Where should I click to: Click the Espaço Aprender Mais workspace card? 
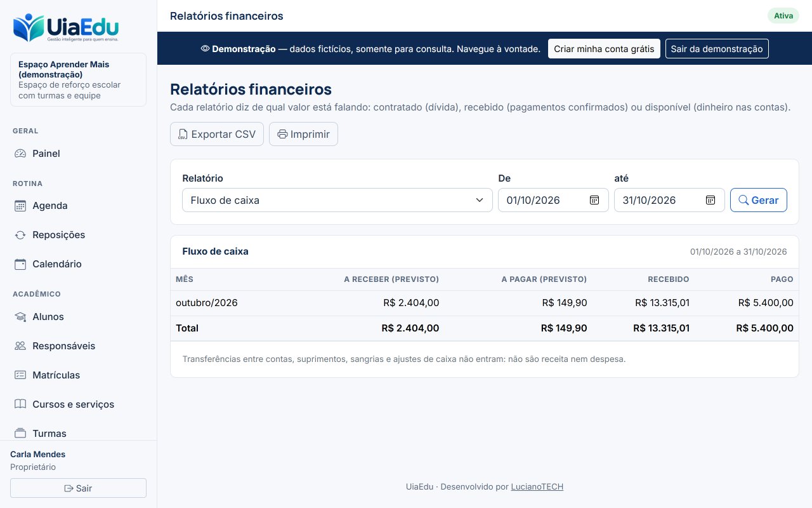[78, 80]
